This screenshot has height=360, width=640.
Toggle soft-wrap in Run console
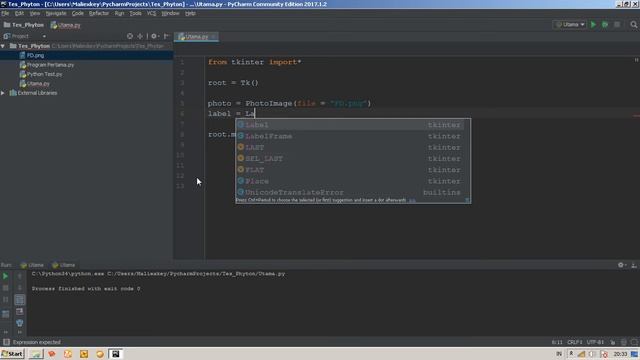[20, 300]
